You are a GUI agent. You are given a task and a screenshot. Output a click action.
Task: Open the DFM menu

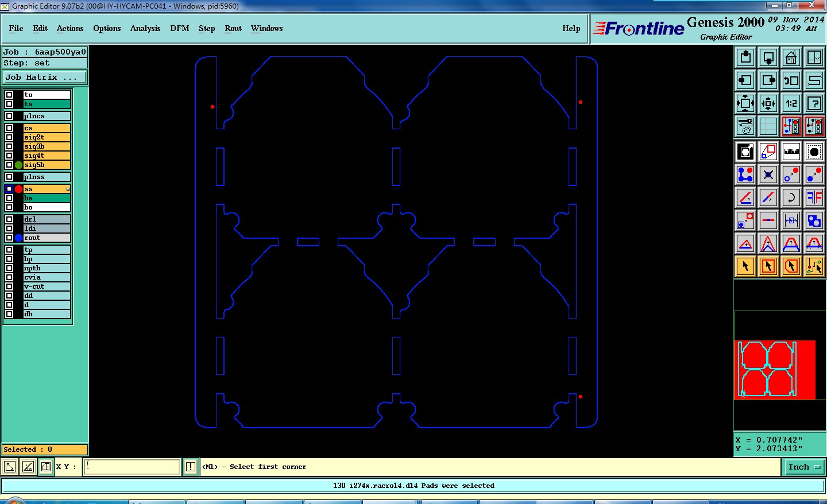[180, 28]
